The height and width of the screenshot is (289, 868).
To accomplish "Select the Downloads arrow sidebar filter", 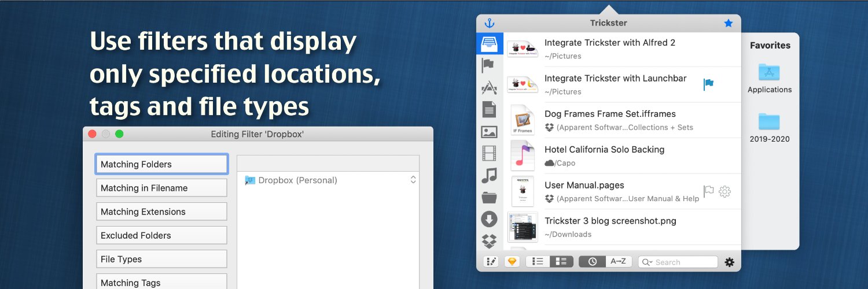I will coord(489,219).
